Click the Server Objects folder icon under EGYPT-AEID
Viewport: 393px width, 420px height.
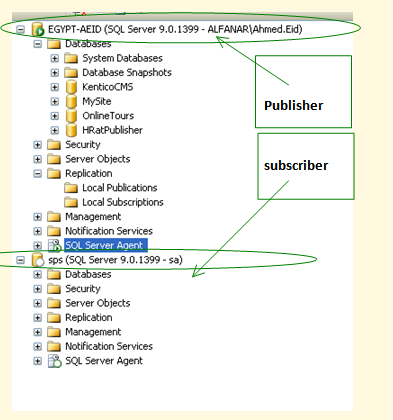tap(54, 159)
